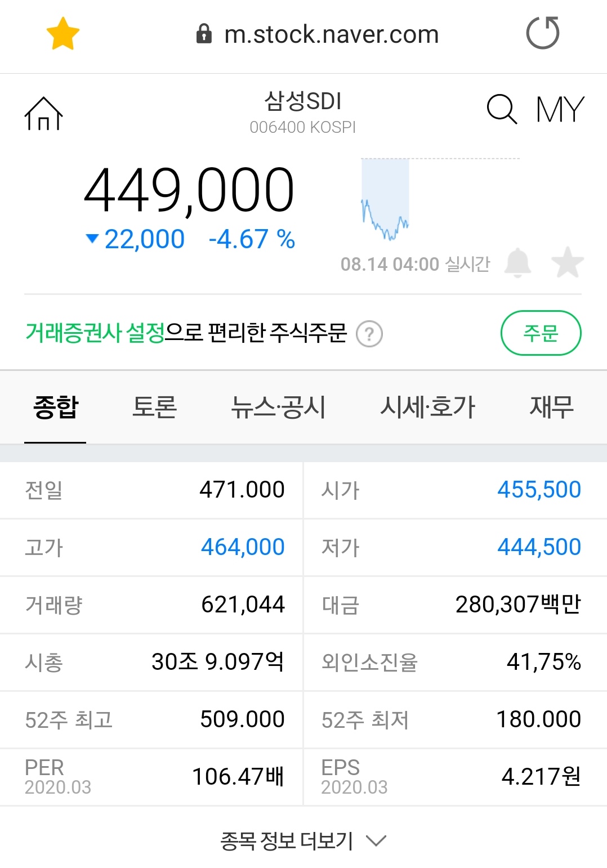
Task: Open the 거래증권사 설정 link
Action: point(95,333)
